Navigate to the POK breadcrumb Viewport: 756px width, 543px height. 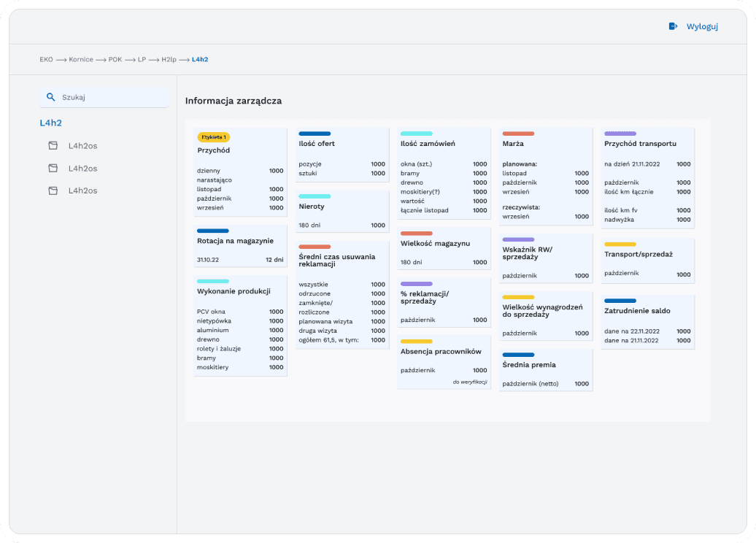[x=115, y=59]
